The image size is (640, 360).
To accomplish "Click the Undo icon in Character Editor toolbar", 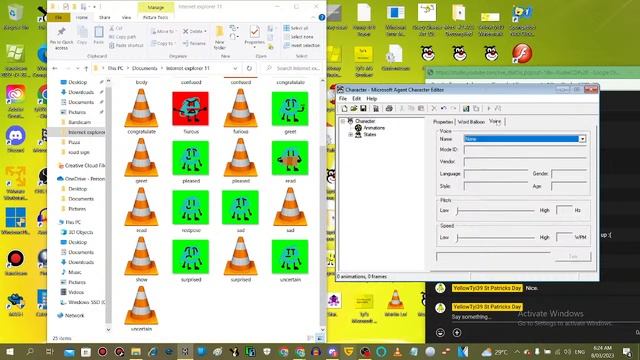I will point(444,109).
